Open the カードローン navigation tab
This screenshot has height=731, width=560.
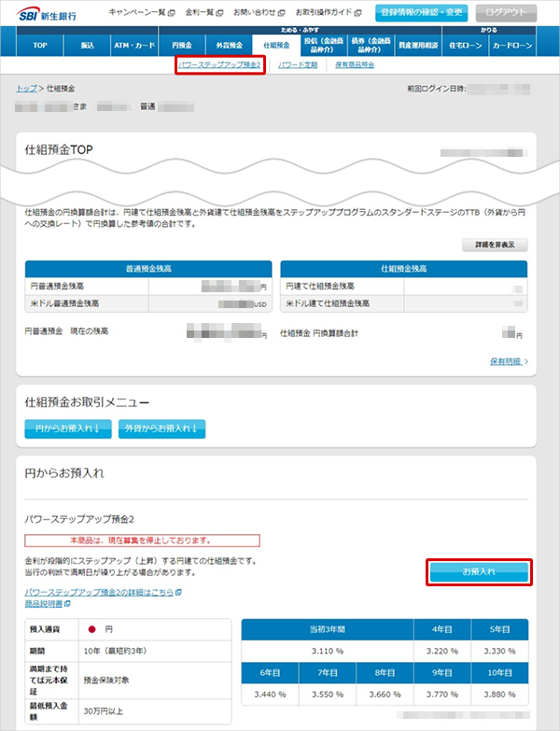(512, 45)
